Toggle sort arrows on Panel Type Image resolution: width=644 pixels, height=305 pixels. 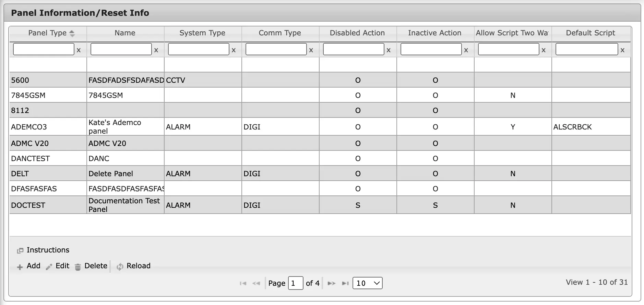click(72, 33)
